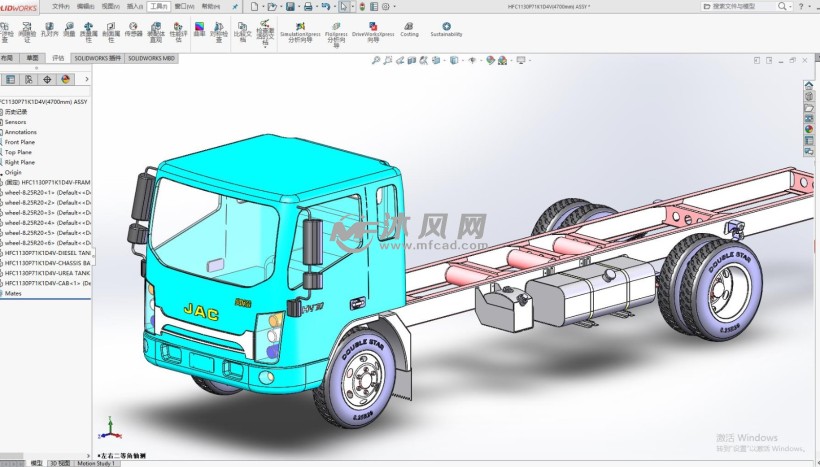Expand the Mates folder in feature tree

click(14, 293)
